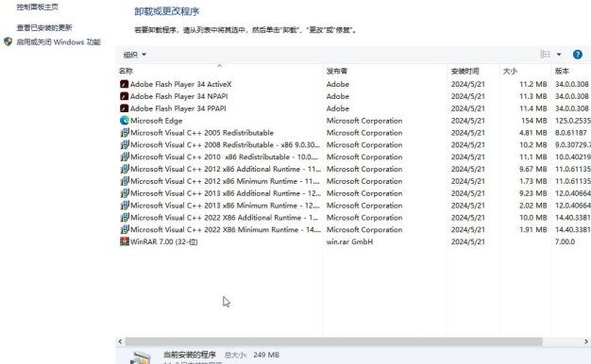Screen dimensions: 591x364
Task: Click the 8.0.61187 version cell
Action: 570,133
